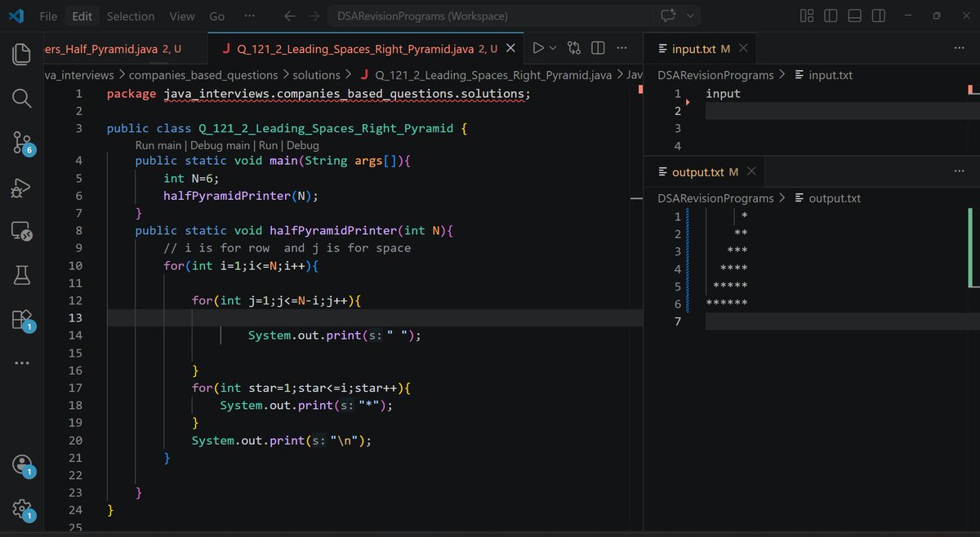Click the 'System.out.print(s: "\n");' line
This screenshot has height=537, width=980.
tap(282, 441)
